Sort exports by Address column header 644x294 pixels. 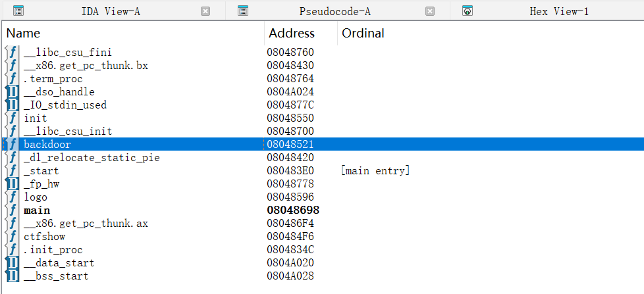click(x=292, y=33)
